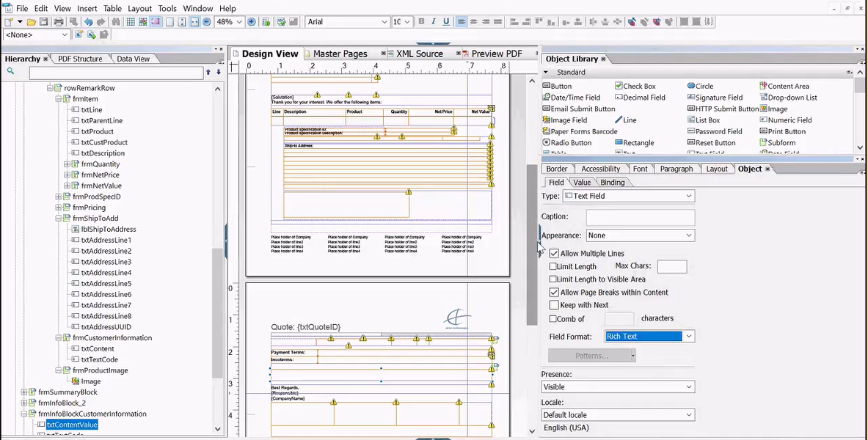This screenshot has width=868, height=440.
Task: Uncheck Allow Multiple Lines
Action: coord(554,254)
